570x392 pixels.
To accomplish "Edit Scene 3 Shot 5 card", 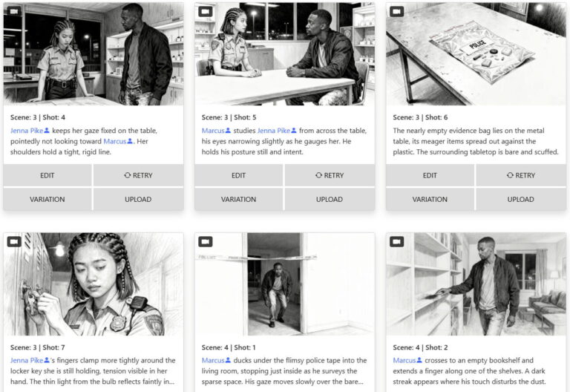I will tap(238, 175).
